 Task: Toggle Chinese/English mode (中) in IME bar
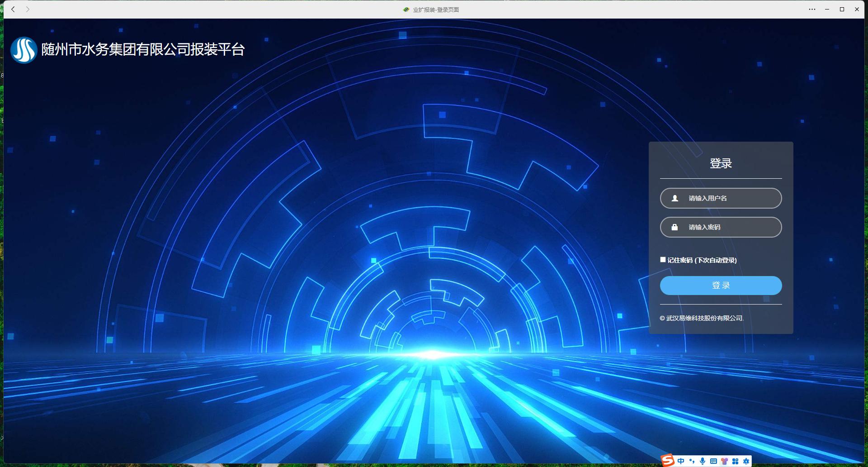point(681,461)
